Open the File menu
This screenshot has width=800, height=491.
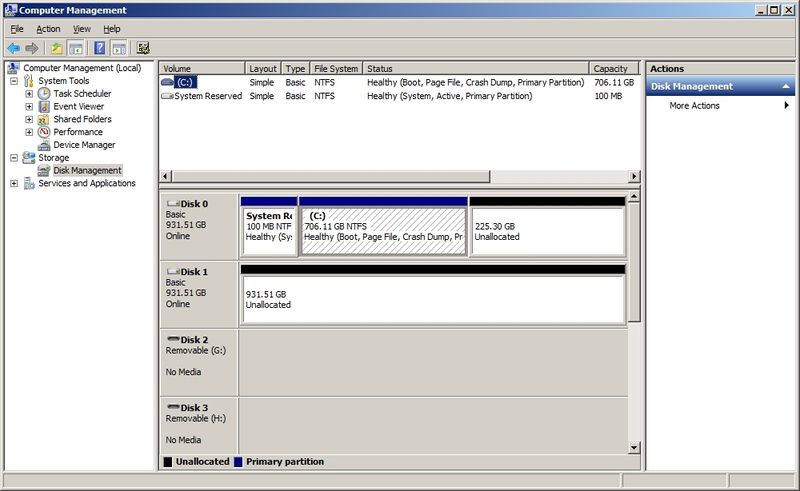17,29
